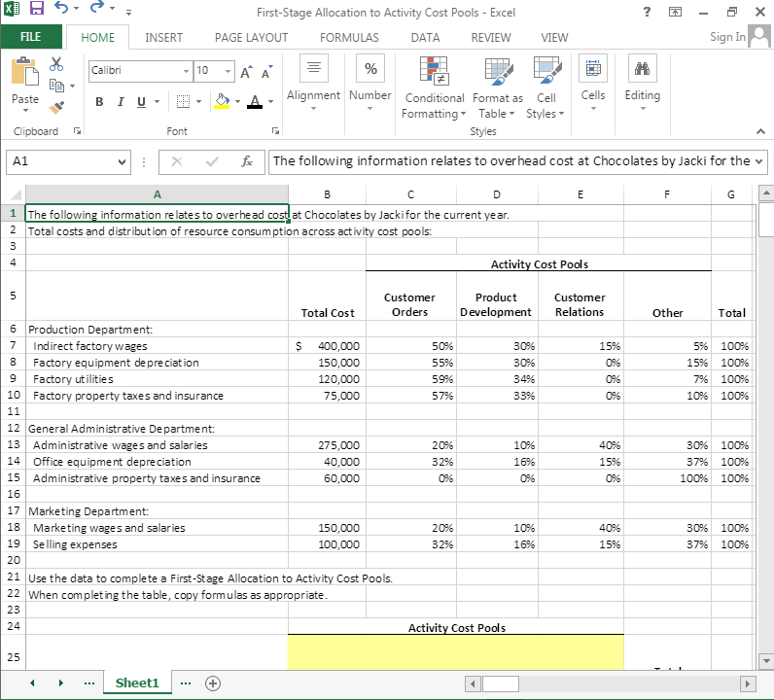
Task: Click Decrease Font Size icon
Action: click(x=267, y=72)
